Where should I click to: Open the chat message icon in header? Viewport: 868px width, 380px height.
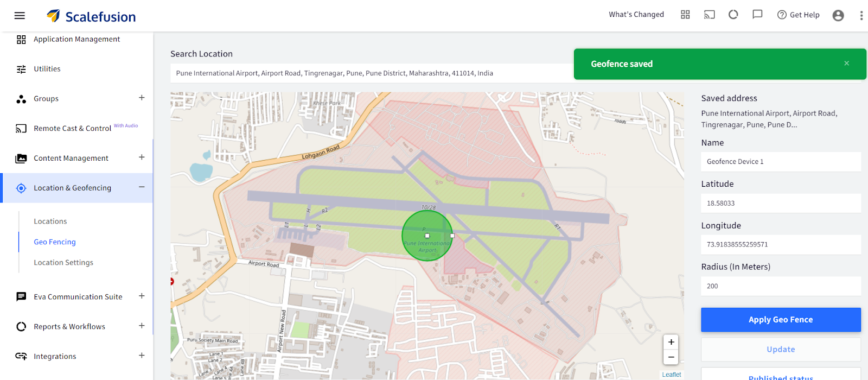(x=757, y=15)
